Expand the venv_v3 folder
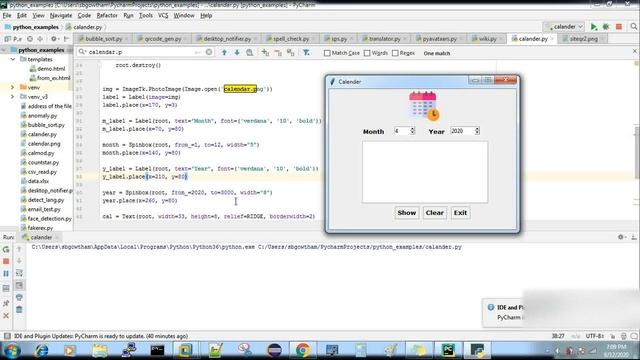 (12, 97)
